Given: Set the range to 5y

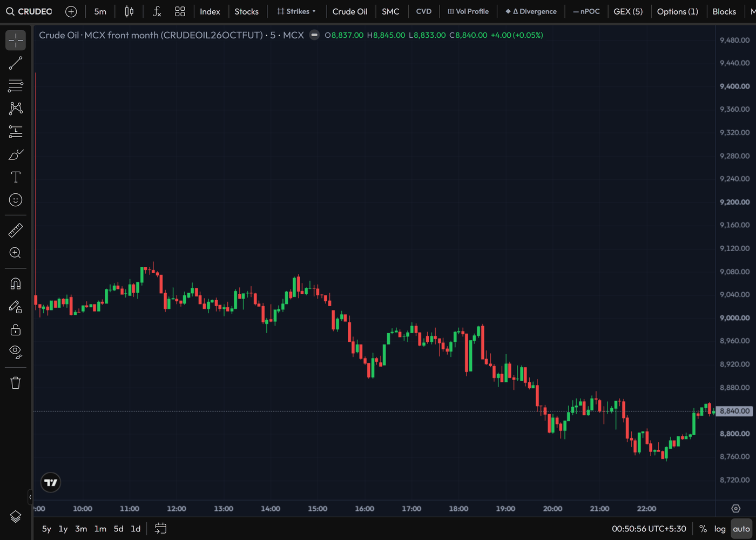Looking at the screenshot, I should (46, 529).
